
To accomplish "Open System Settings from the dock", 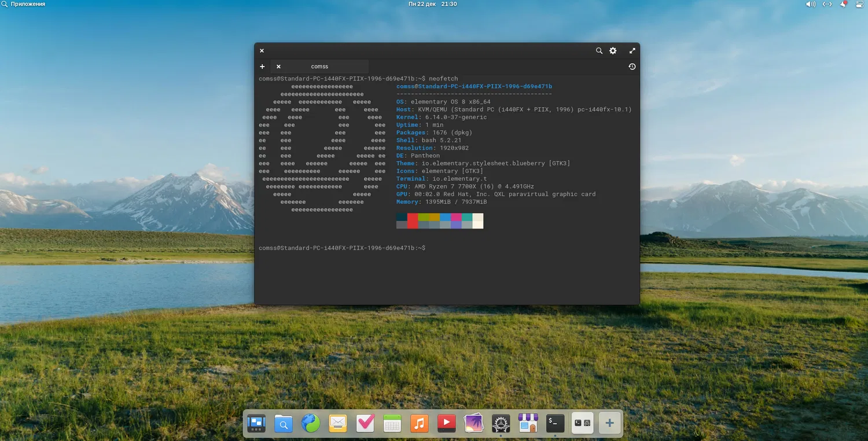I will (501, 424).
